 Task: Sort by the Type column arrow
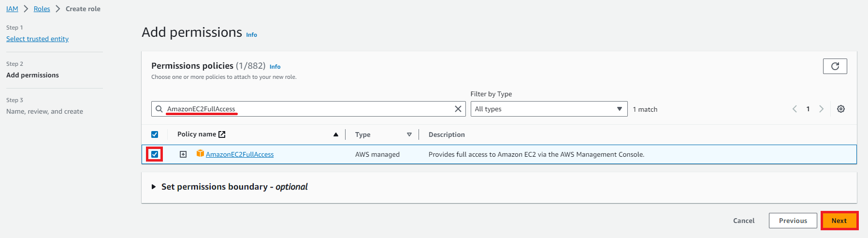pos(409,134)
